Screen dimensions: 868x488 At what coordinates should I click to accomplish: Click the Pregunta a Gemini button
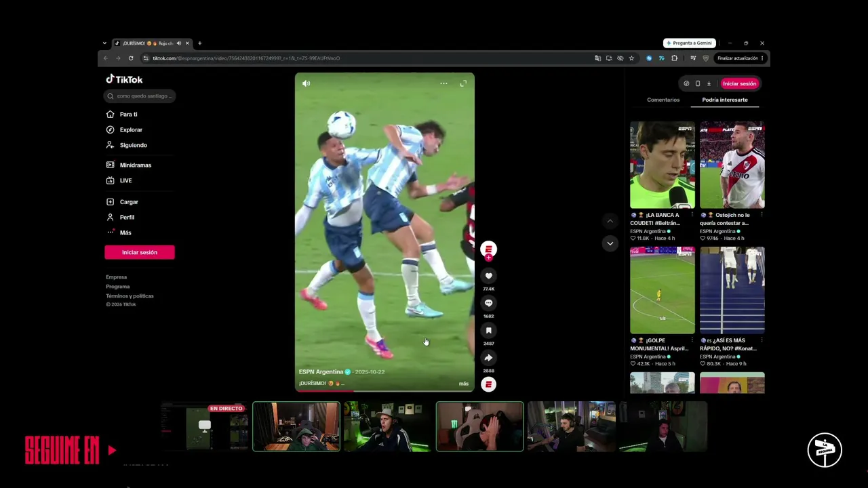click(x=689, y=43)
